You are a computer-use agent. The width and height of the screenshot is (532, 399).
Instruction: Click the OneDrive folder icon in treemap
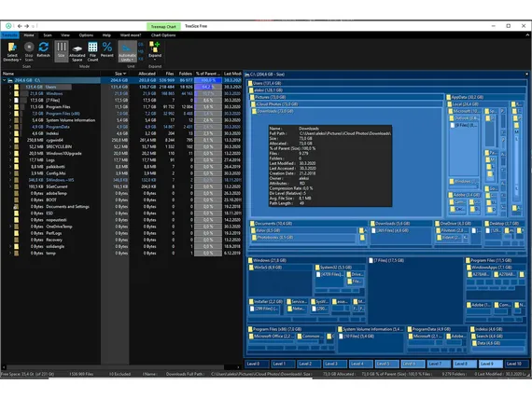tap(438, 224)
